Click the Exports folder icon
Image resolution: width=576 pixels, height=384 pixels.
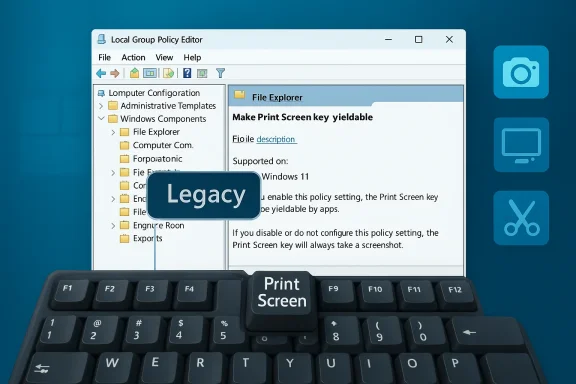point(125,238)
